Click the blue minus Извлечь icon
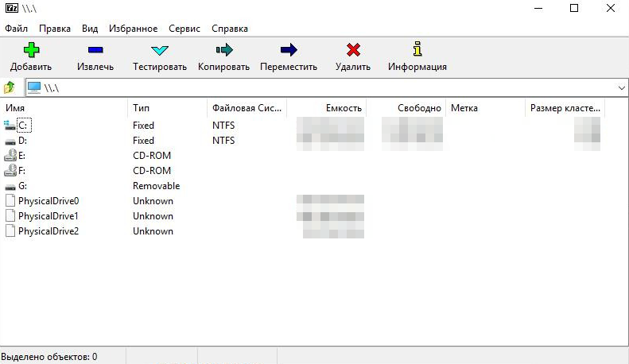629x364 pixels. point(95,50)
